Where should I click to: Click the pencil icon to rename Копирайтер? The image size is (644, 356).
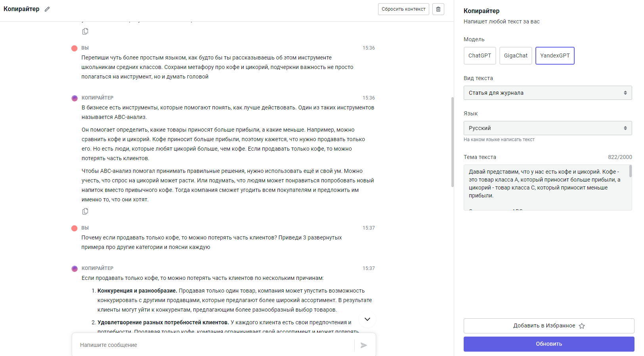click(47, 9)
